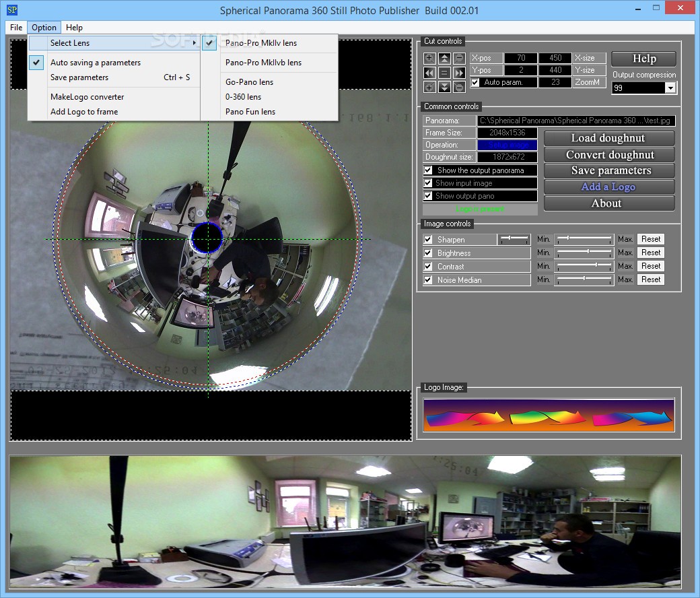Click the Y-pos value field 2

click(521, 70)
